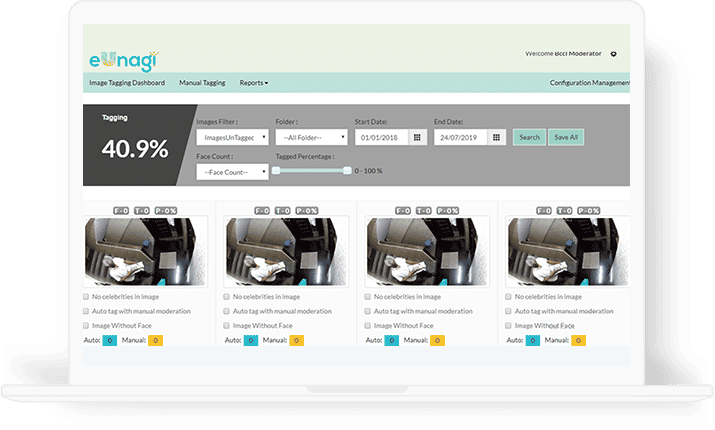
Task: Click the Search button
Action: (529, 137)
